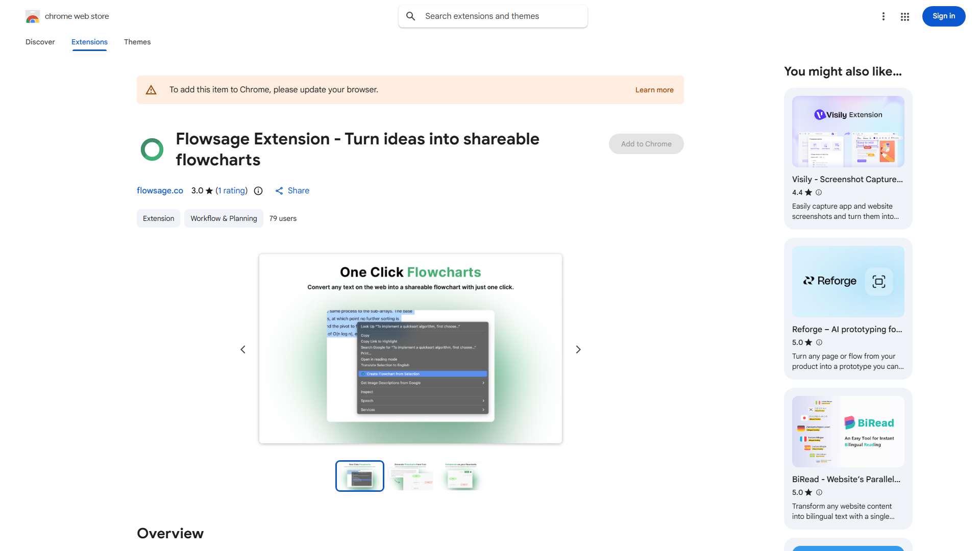980x551 pixels.
Task: Open the Discover tab
Action: [x=40, y=42]
